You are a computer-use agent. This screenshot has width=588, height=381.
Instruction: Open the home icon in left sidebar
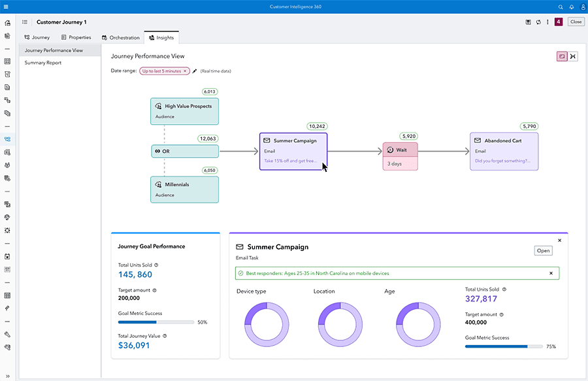(7, 23)
